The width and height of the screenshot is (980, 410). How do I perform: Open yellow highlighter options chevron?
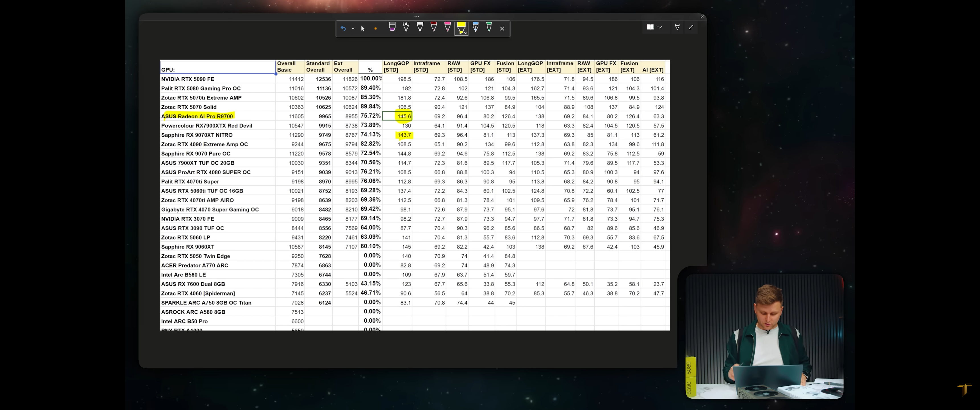(466, 33)
